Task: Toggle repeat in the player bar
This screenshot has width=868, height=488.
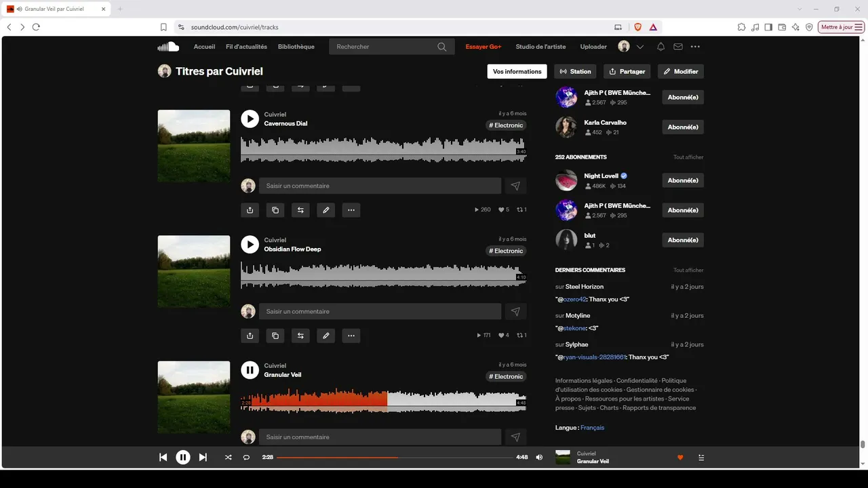Action: [x=246, y=457]
